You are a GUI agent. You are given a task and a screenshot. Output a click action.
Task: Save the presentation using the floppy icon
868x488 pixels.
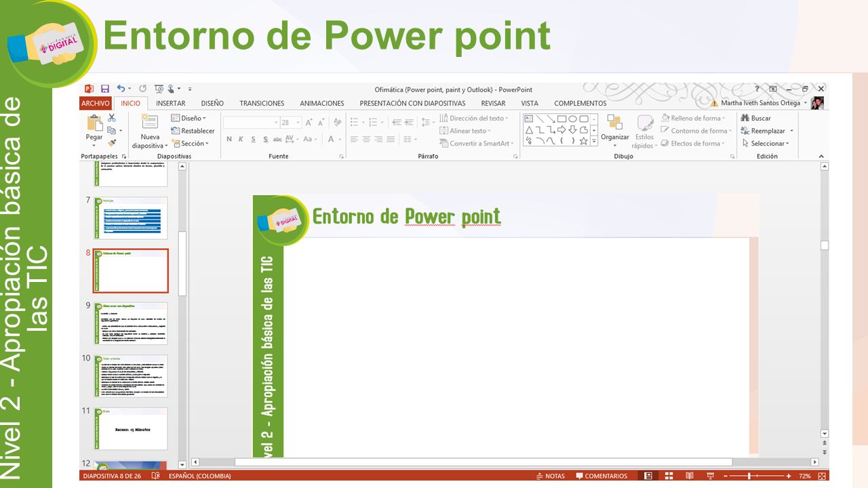click(105, 89)
